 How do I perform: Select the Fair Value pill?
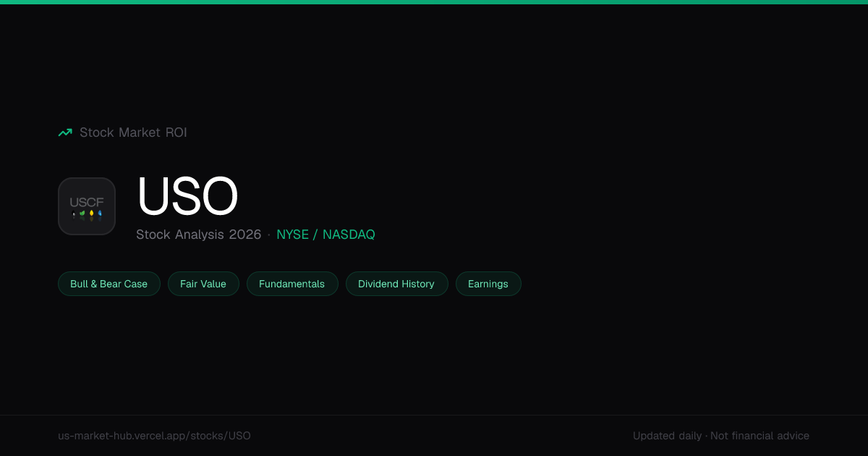pyautogui.click(x=203, y=284)
